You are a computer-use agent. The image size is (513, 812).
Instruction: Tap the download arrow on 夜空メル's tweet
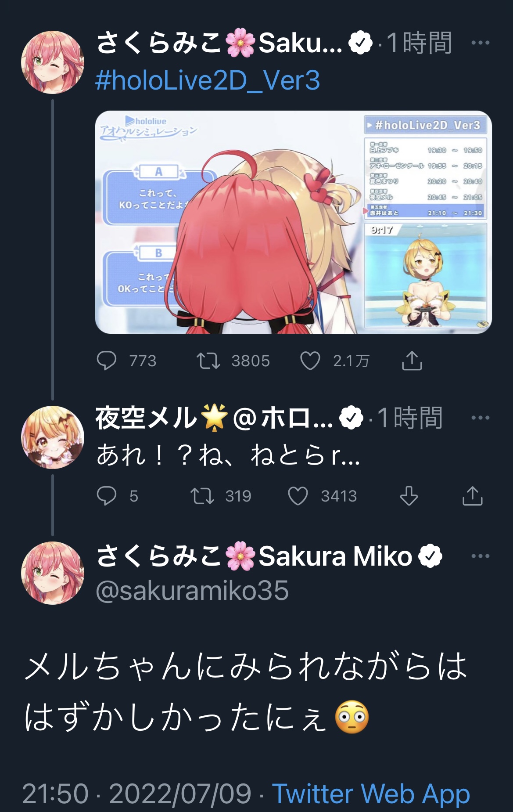[x=409, y=496]
